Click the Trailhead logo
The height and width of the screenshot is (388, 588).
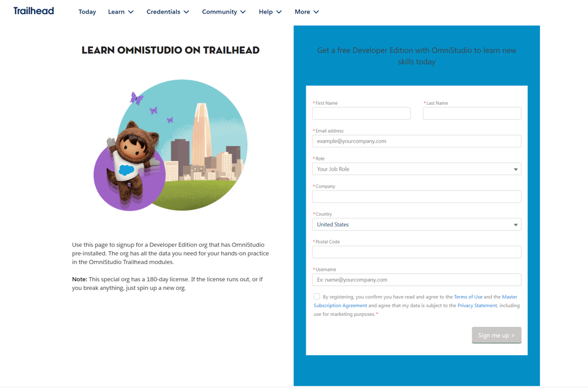(33, 10)
